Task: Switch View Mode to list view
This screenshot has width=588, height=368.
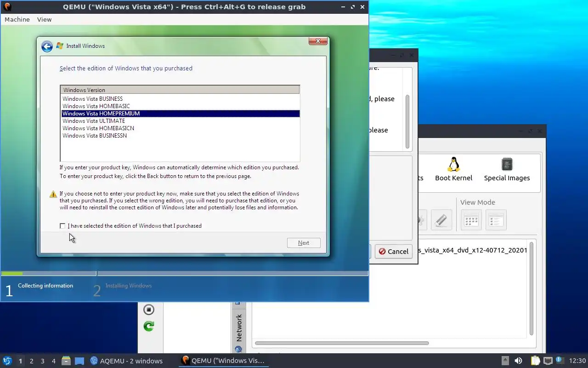Action: pyautogui.click(x=496, y=220)
